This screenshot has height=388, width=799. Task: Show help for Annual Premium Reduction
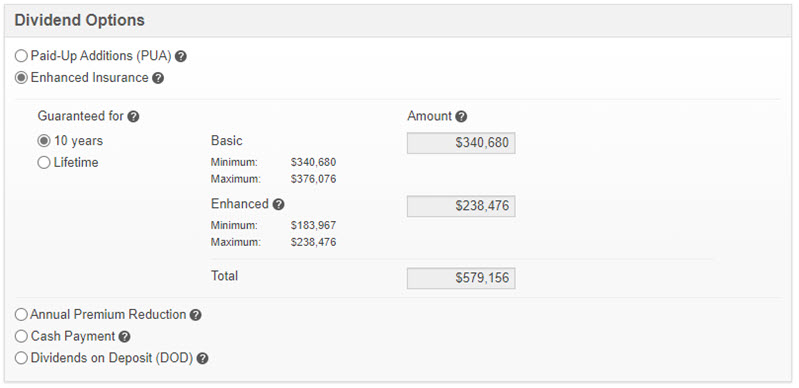tap(196, 315)
